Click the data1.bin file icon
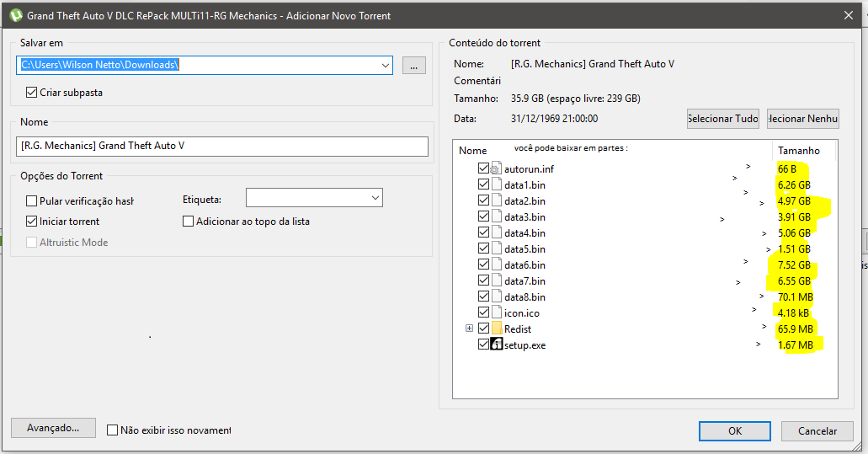The width and height of the screenshot is (868, 454). click(496, 184)
